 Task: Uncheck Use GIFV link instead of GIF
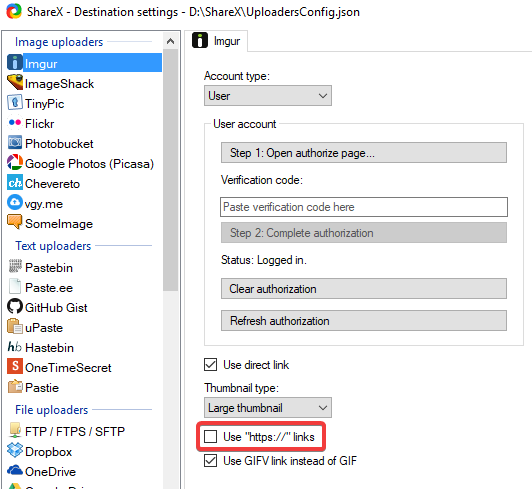point(210,461)
